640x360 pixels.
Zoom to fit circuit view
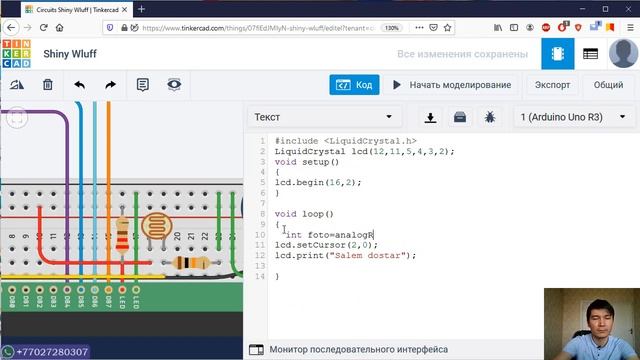point(17,118)
